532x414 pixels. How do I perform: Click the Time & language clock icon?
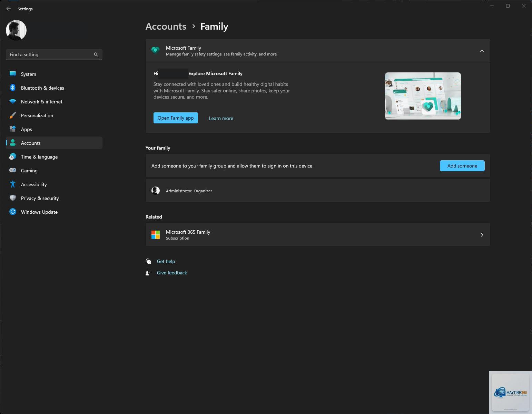[x=13, y=156]
